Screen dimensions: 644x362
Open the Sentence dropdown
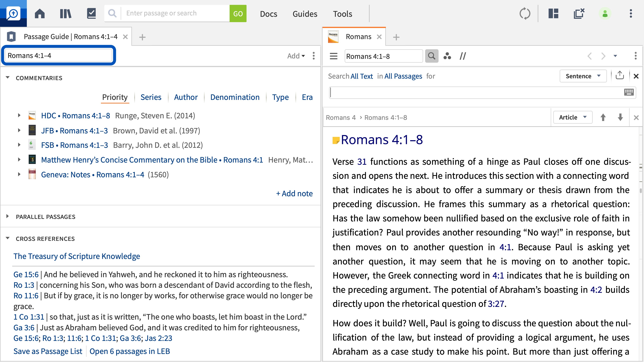click(x=583, y=76)
